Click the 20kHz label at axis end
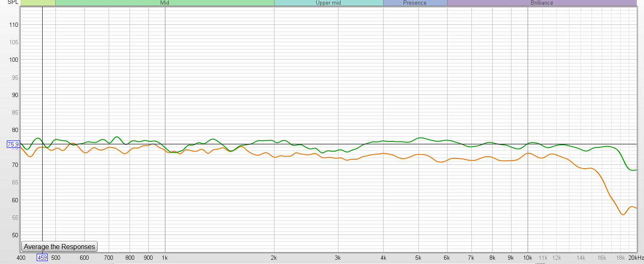Image resolution: width=644 pixels, height=264 pixels. 635,258
